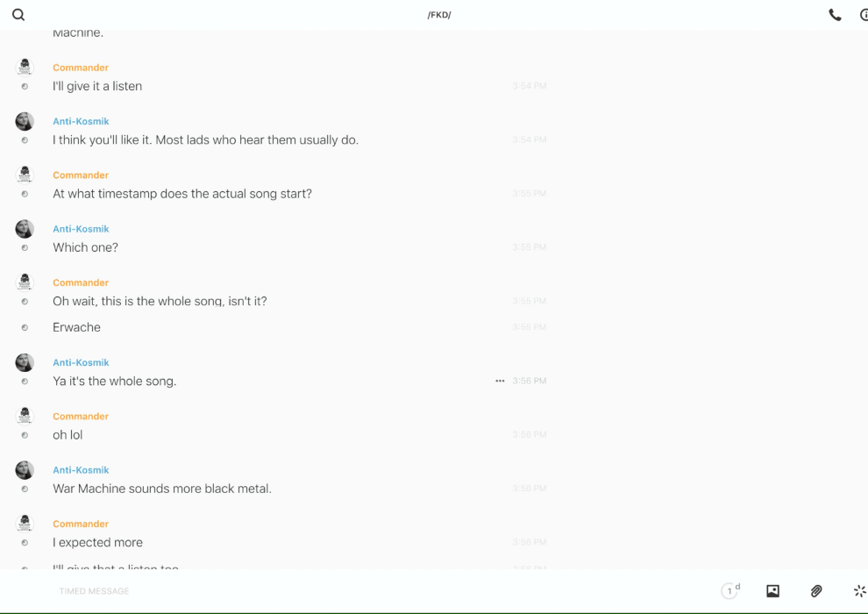Image resolution: width=868 pixels, height=614 pixels.
Task: Click Commander name above 'I'll give it a listen'
Action: tap(81, 68)
